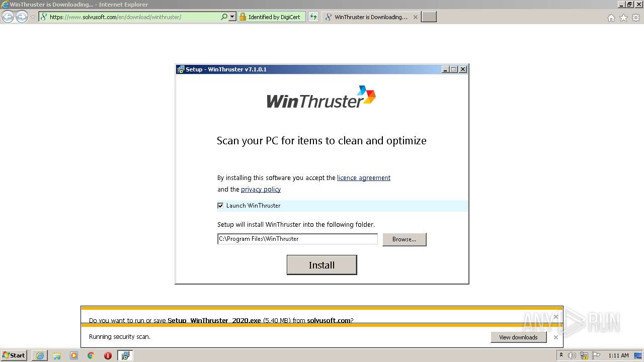Select the WinThruster is Downloading tab
This screenshot has width=644, height=362.
pos(371,17)
